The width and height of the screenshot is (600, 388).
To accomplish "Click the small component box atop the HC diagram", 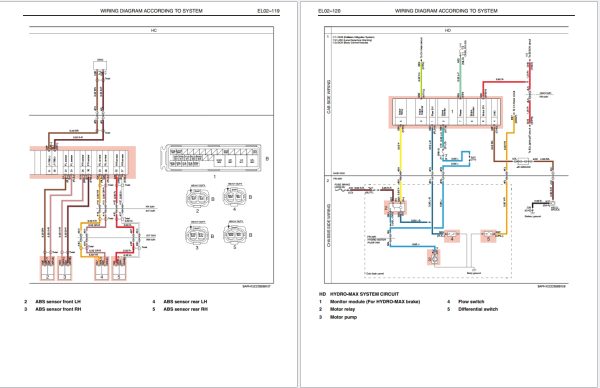I will coord(100,65).
